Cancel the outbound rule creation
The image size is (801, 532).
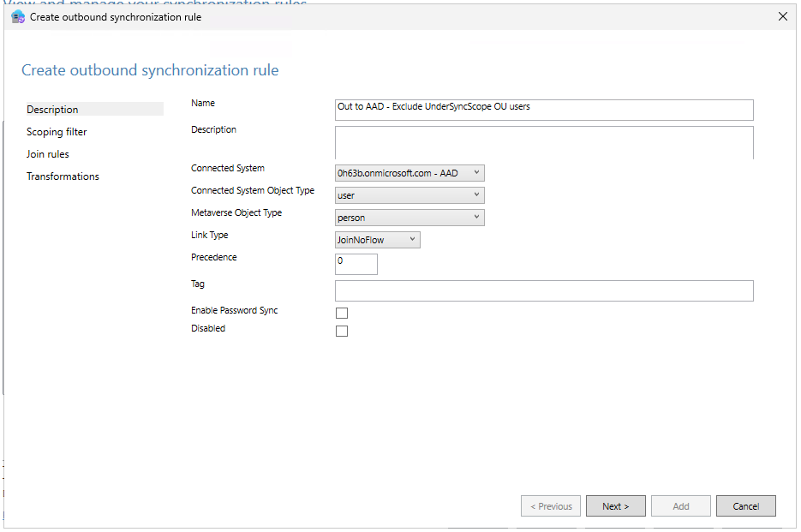(x=745, y=505)
